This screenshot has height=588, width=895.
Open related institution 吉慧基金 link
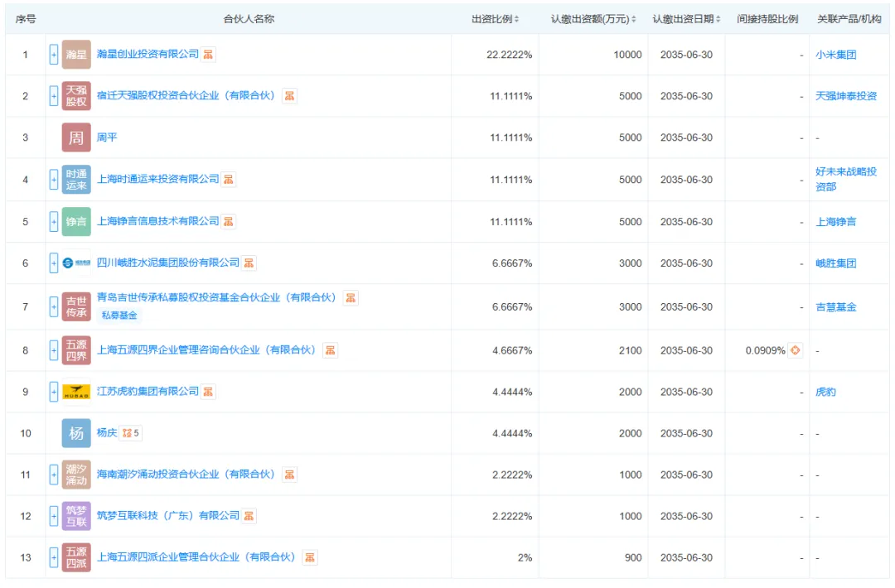[x=835, y=306]
